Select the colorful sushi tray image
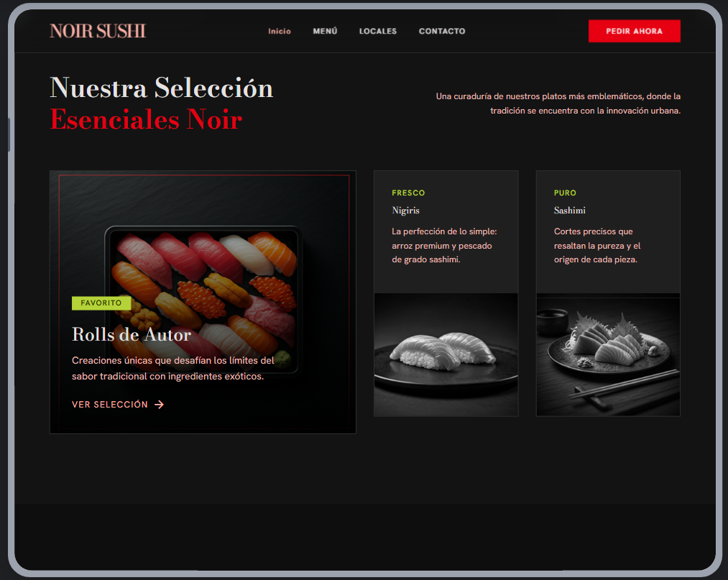The image size is (728, 580). pos(203,302)
